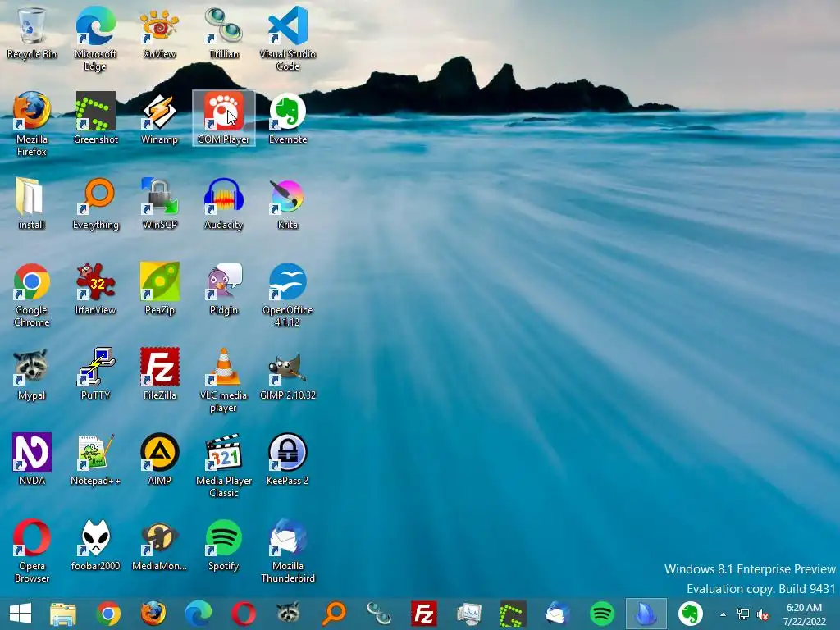Select the OpenOffice 4.1.12 desktop shortcut
Image resolution: width=840 pixels, height=630 pixels.
288,294
